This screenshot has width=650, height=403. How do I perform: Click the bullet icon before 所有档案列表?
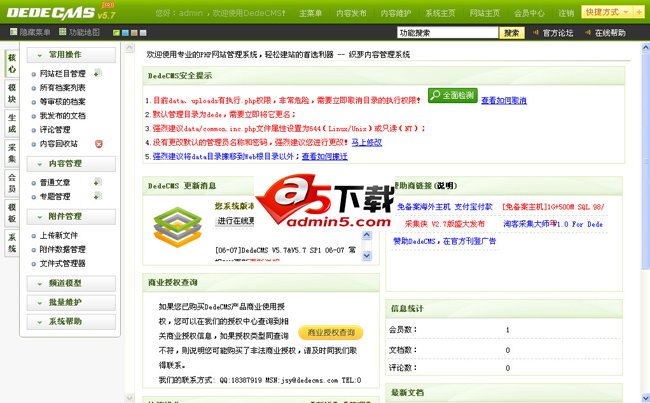pos(34,88)
